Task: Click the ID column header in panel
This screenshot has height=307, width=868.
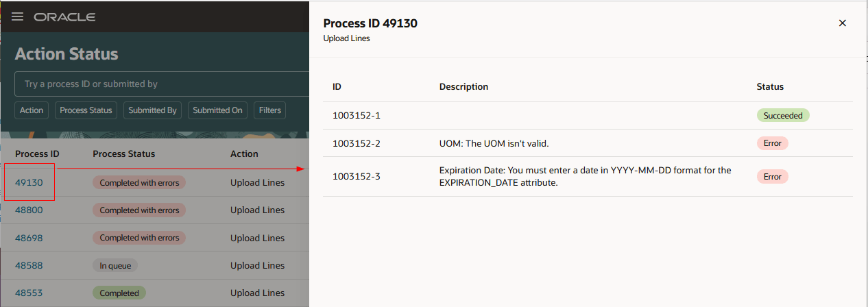Action: (x=337, y=87)
